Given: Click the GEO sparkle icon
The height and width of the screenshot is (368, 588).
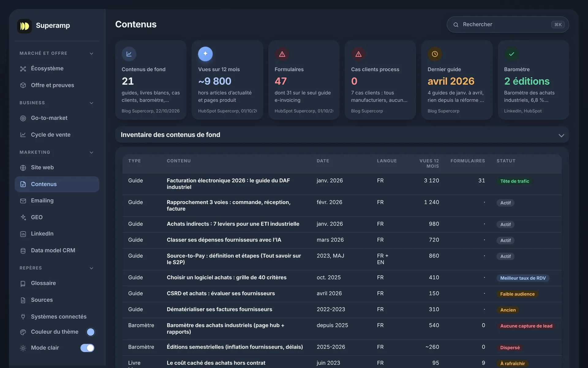Looking at the screenshot, I should tap(23, 217).
